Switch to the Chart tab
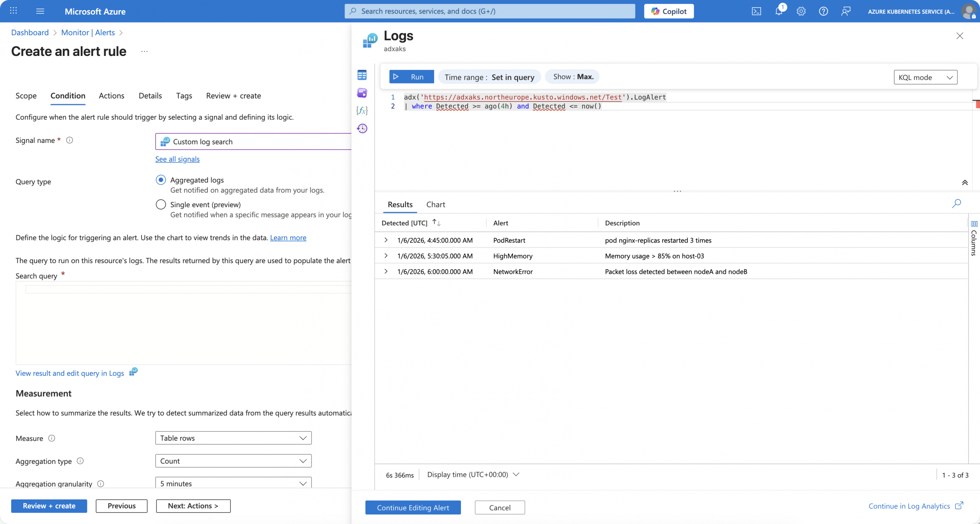The height and width of the screenshot is (524, 980). click(436, 205)
